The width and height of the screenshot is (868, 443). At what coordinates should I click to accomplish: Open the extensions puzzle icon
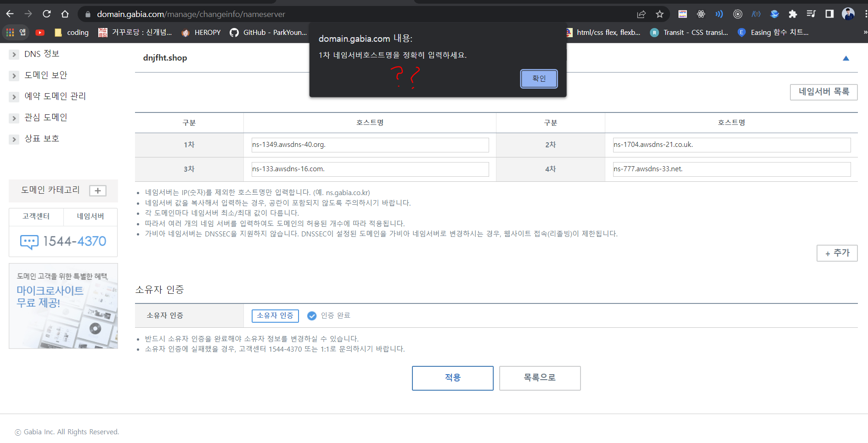tap(793, 14)
